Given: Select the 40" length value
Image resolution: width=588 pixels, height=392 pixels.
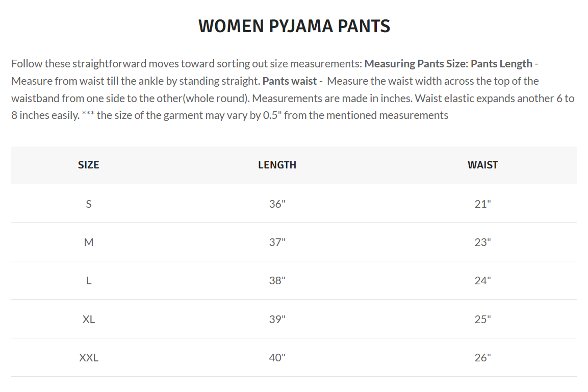Looking at the screenshot, I should pyautogui.click(x=277, y=358).
